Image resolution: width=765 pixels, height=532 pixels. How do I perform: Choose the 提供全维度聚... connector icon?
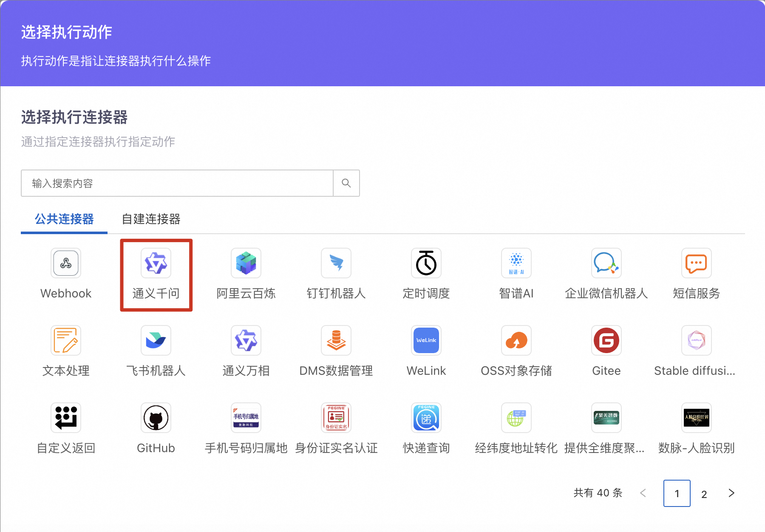tap(606, 418)
